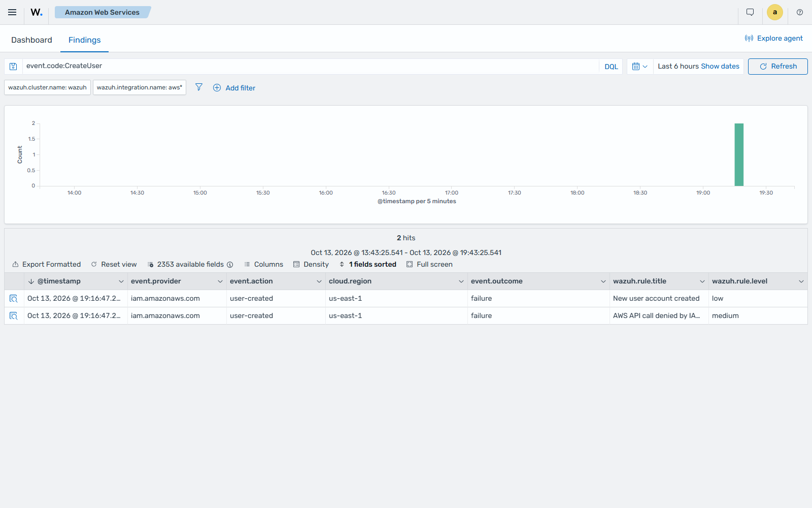This screenshot has height=508, width=812.
Task: Click the query bar containing event.code:CreateUser
Action: click(x=311, y=66)
